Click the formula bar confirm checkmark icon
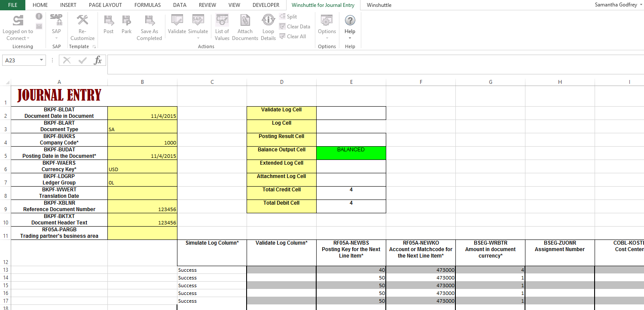The width and height of the screenshot is (644, 310). coord(82,60)
